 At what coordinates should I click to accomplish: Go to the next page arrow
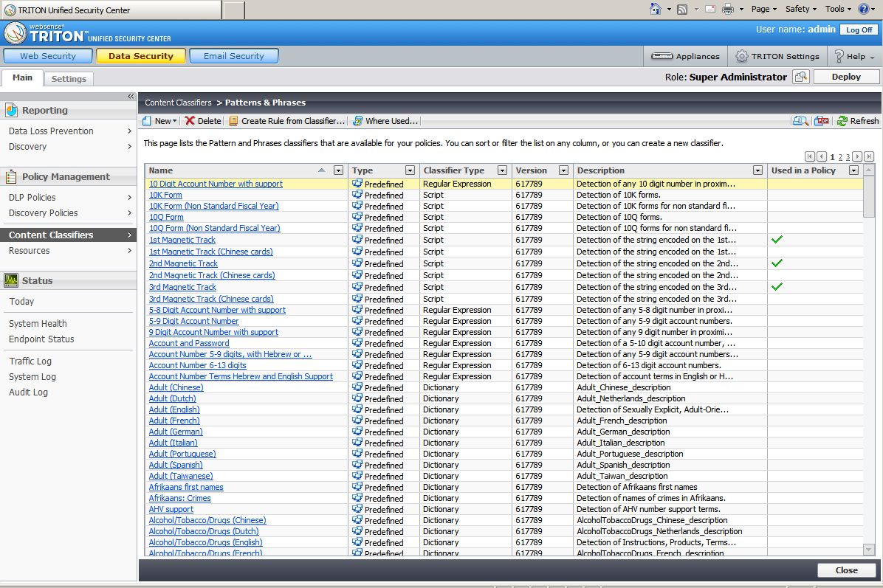[x=857, y=156]
